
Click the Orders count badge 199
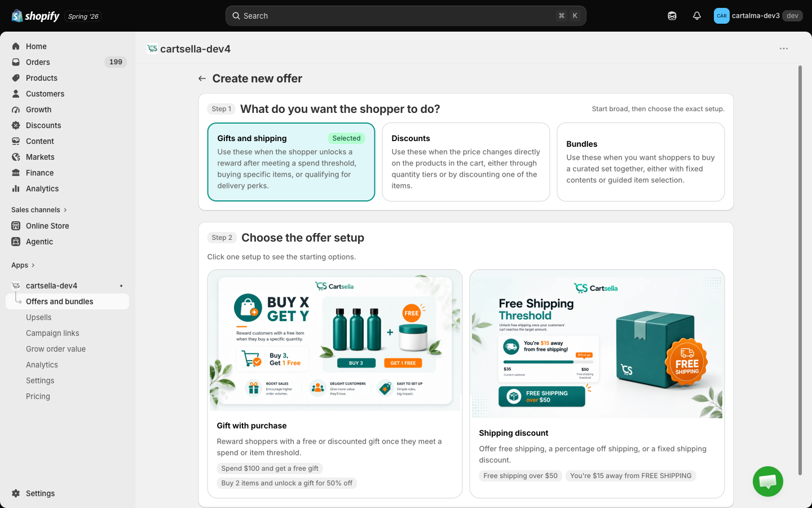(116, 62)
